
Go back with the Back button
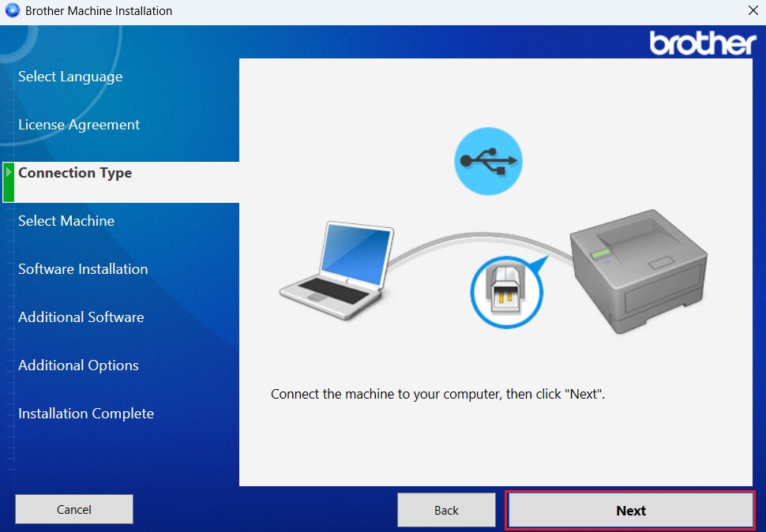[446, 510]
